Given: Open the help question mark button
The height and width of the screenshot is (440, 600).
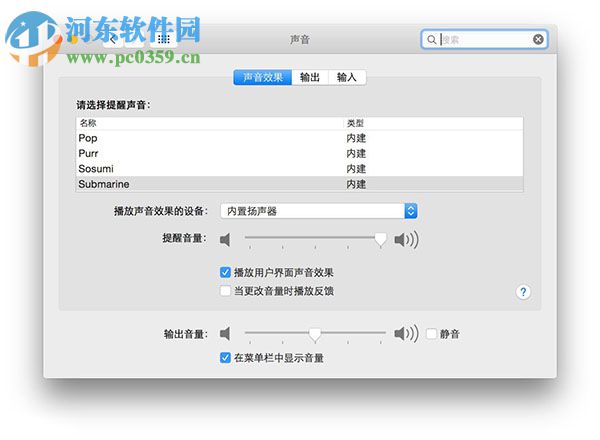Looking at the screenshot, I should [x=523, y=292].
